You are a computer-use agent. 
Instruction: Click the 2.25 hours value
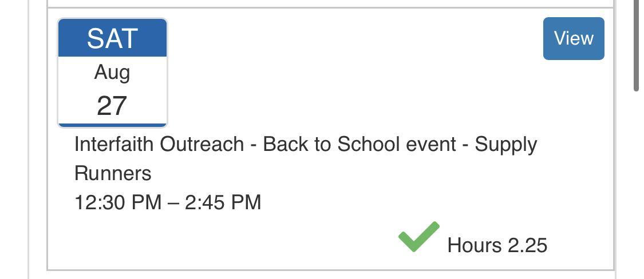click(528, 245)
